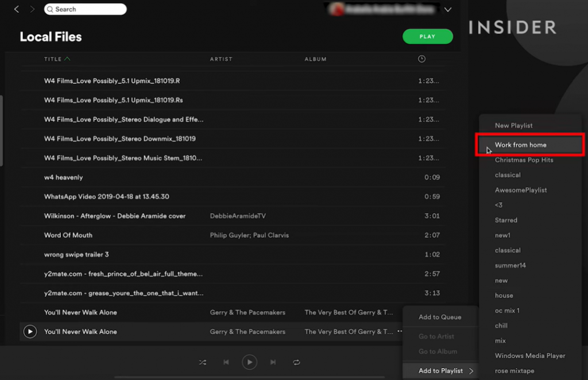Sort by the ALBUM column header
The width and height of the screenshot is (588, 380).
point(315,59)
